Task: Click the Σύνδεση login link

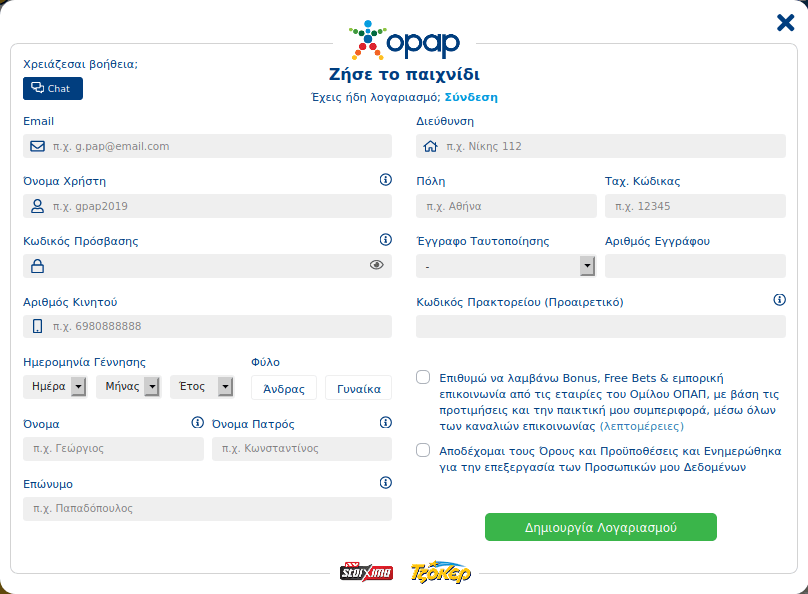Action: point(471,97)
